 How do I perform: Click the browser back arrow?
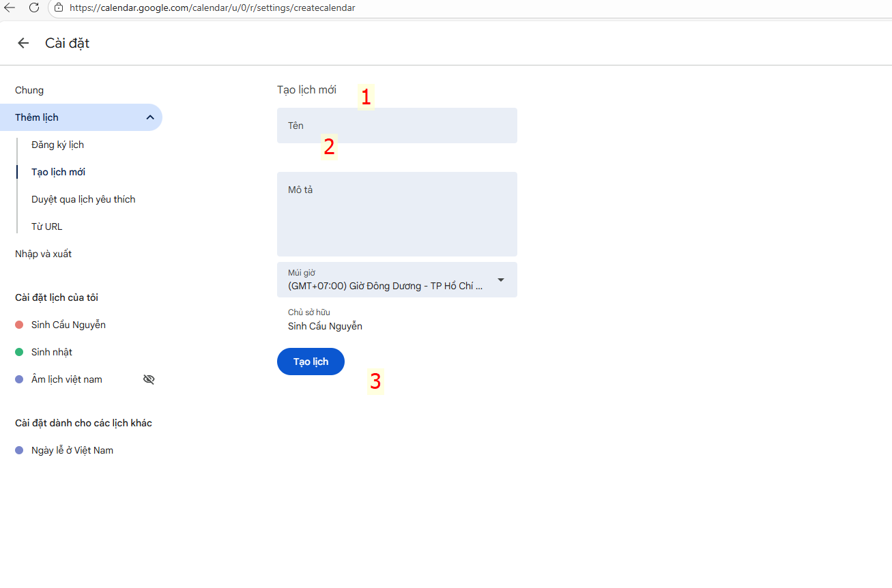[x=10, y=8]
